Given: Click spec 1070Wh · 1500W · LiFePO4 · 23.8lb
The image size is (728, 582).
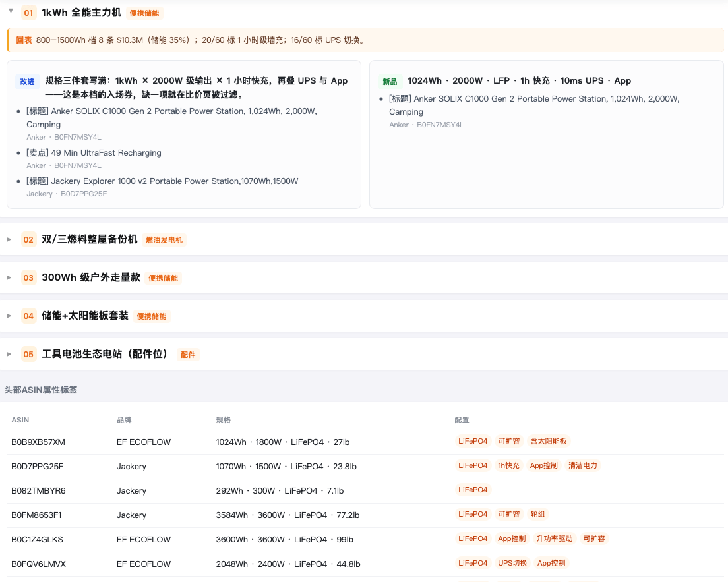Looking at the screenshot, I should click(286, 467).
